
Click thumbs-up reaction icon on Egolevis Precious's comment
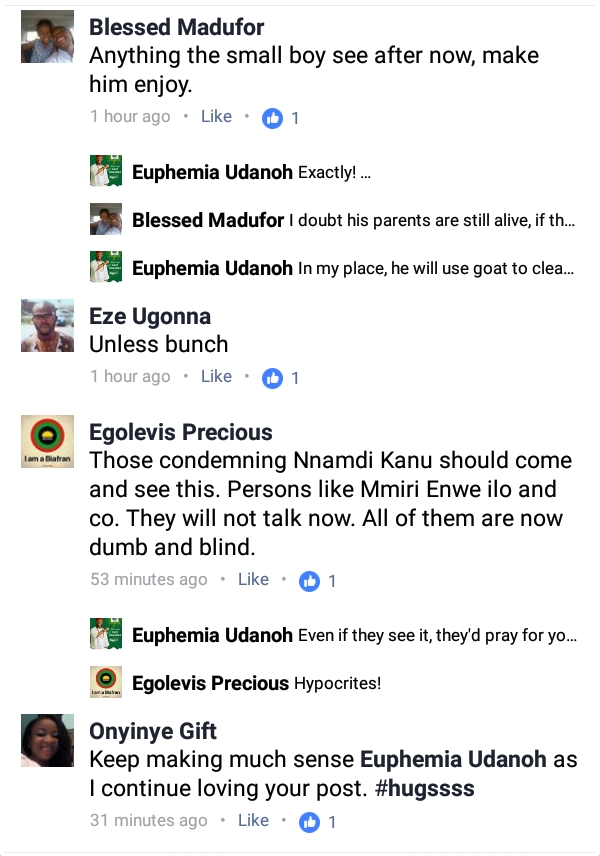pyautogui.click(x=309, y=581)
